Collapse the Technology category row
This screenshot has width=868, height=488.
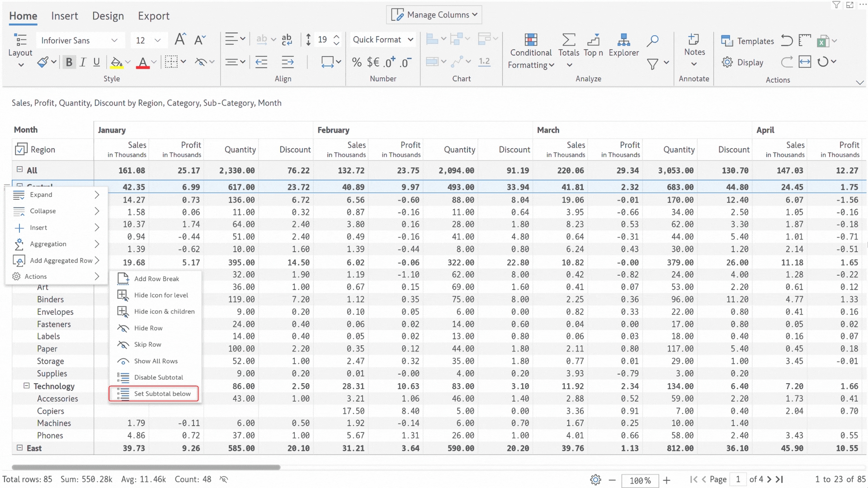coord(26,386)
